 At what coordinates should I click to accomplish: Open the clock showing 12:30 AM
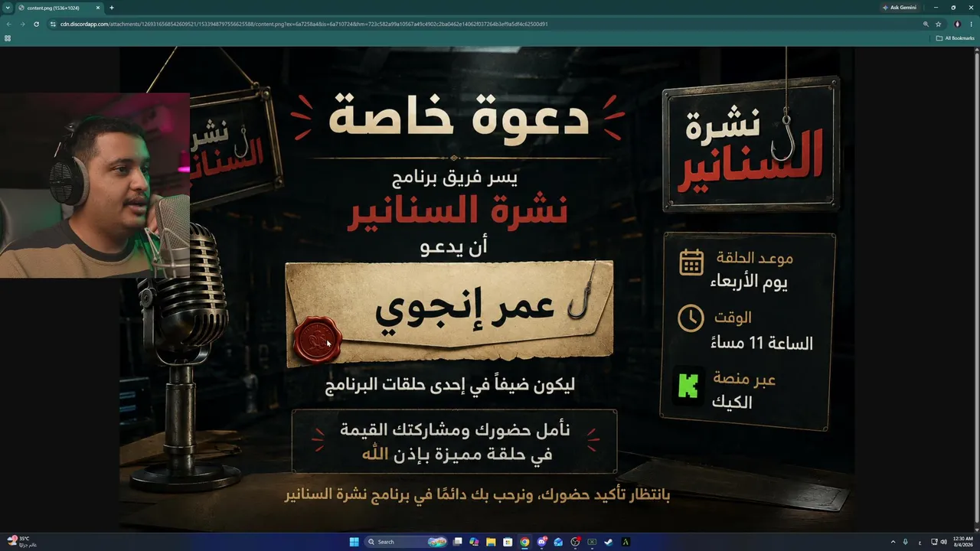(962, 542)
